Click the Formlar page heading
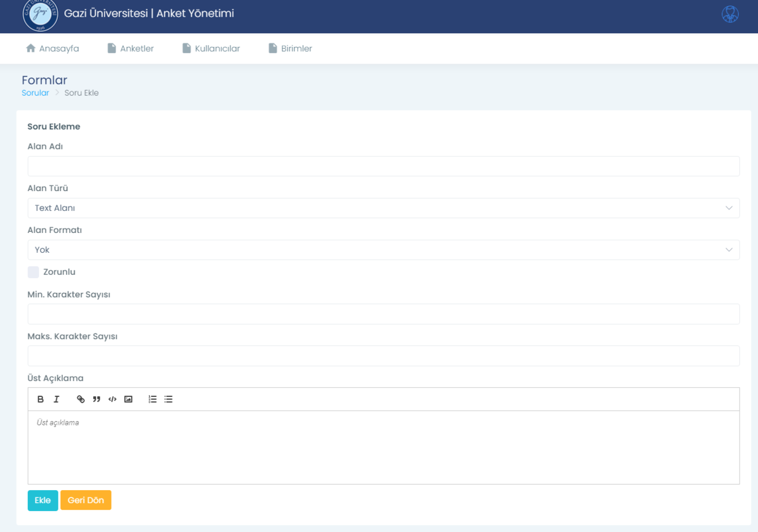758x532 pixels. pos(44,80)
